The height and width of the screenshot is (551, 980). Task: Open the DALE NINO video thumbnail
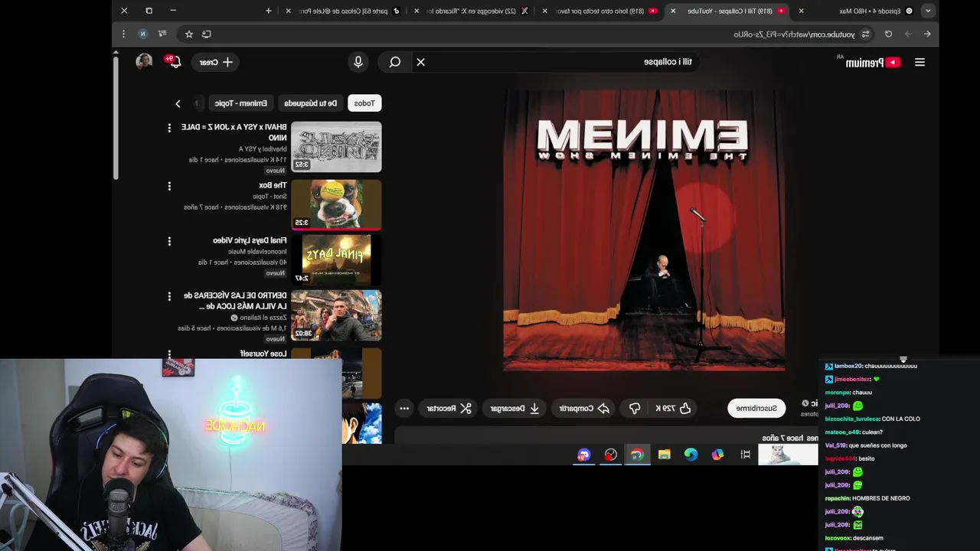[x=336, y=147]
